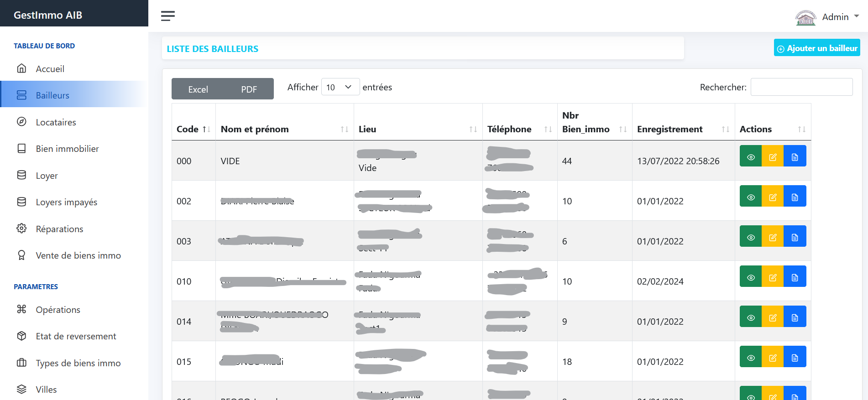Screen dimensions: 868x400
Task: Export the list to Excel
Action: tap(198, 89)
